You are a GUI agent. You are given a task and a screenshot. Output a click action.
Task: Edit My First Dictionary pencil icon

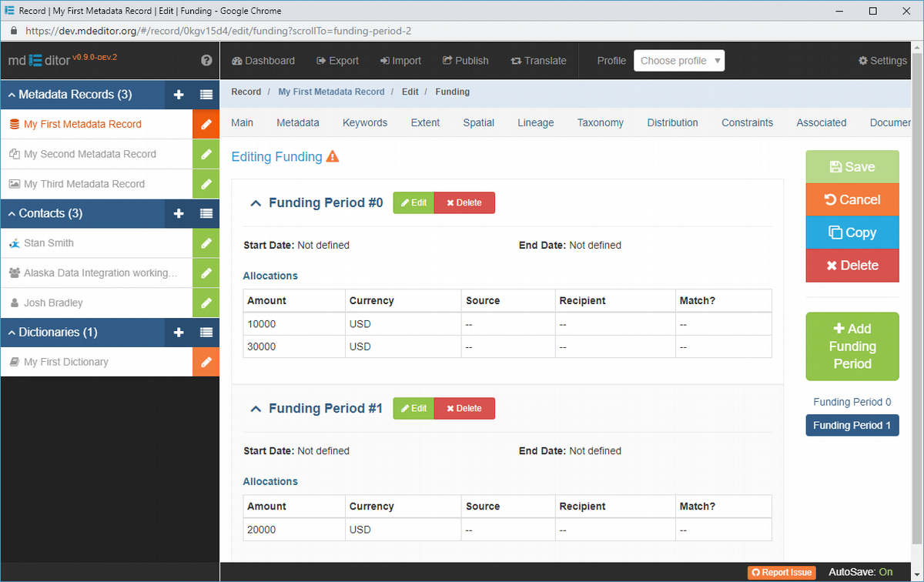click(x=206, y=362)
